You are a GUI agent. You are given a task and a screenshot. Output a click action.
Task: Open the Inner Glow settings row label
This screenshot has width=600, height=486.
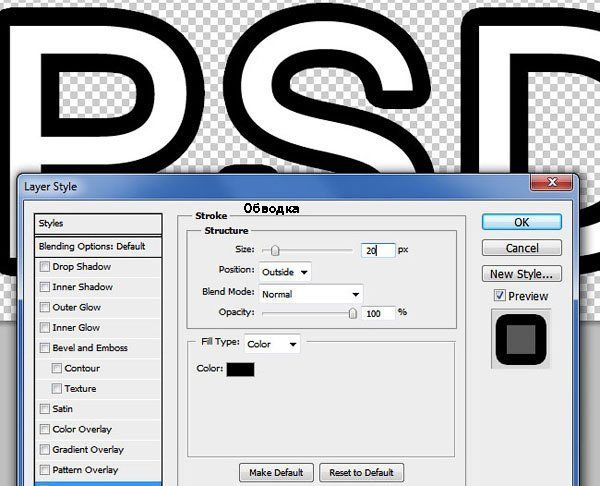[76, 328]
